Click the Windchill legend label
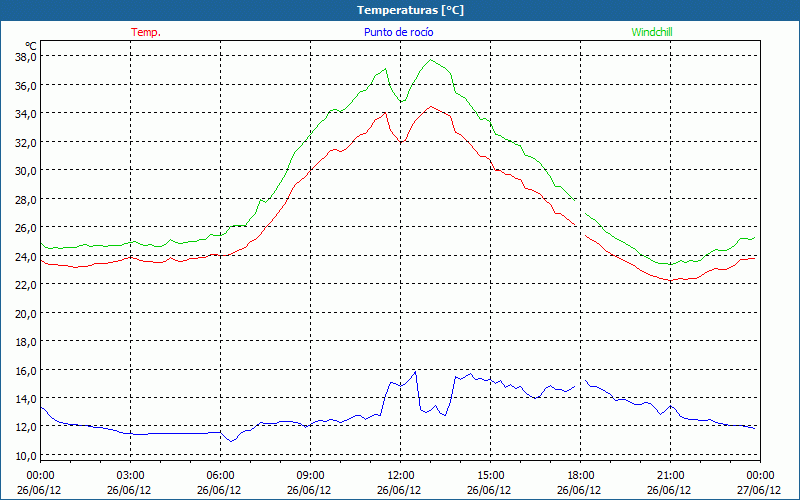The width and height of the screenshot is (800, 500). pos(652,32)
